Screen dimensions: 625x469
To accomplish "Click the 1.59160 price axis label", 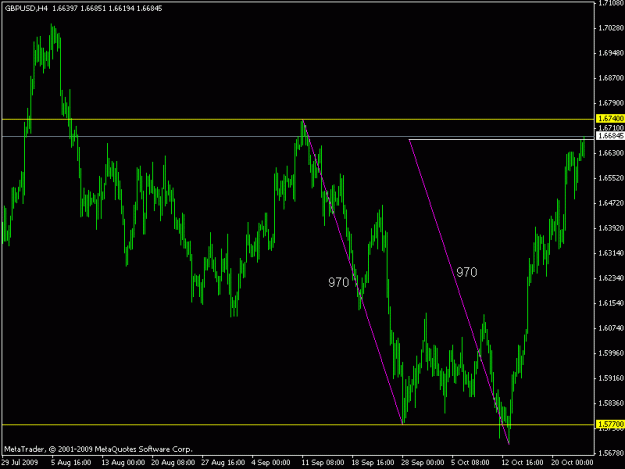I will [611, 378].
